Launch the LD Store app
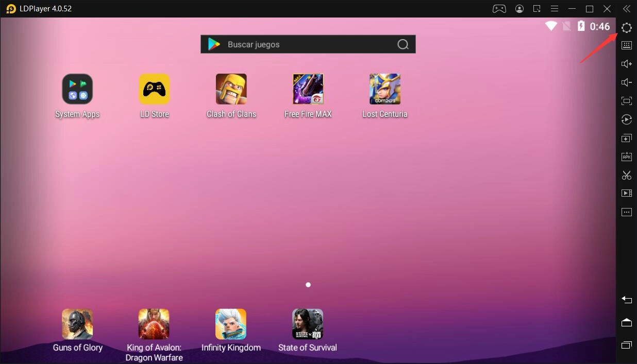 [x=154, y=96]
